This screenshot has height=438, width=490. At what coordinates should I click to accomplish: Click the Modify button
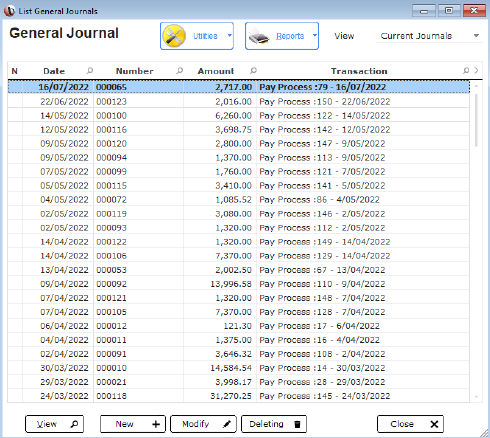[x=203, y=424]
